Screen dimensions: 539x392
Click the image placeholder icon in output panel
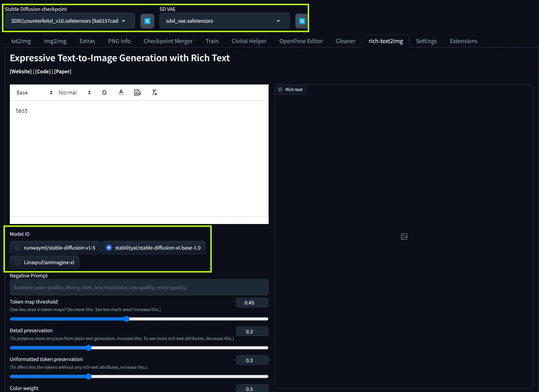point(404,236)
